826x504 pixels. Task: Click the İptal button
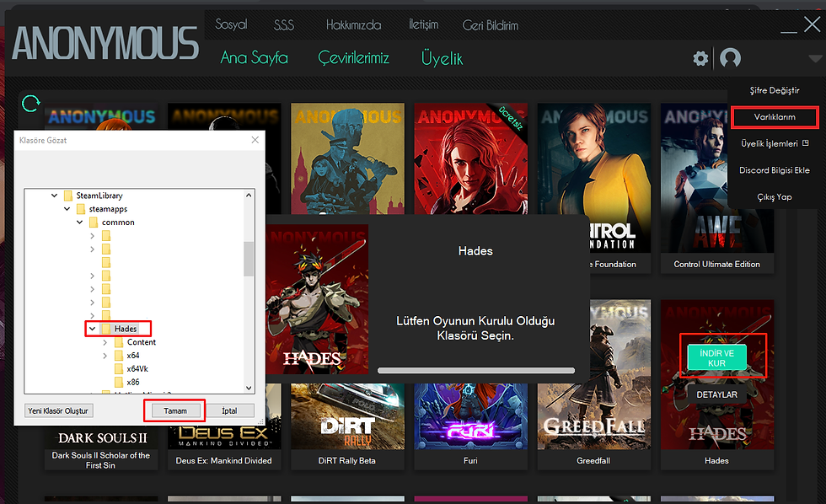coord(229,410)
